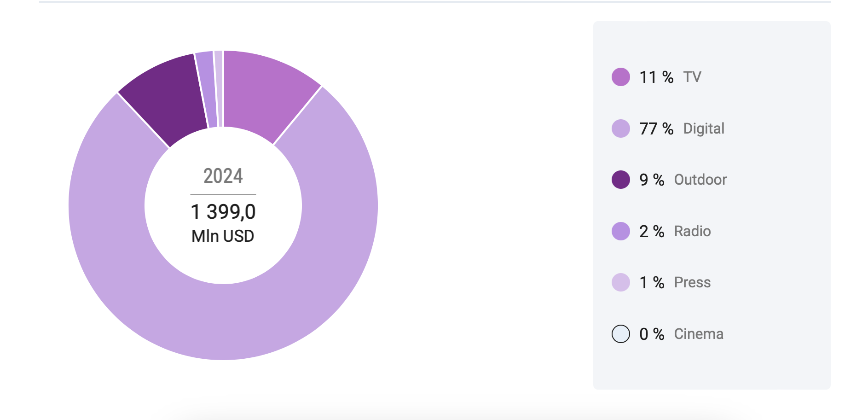Select the "Radio" legend label text
The image size is (868, 420).
pyautogui.click(x=692, y=231)
